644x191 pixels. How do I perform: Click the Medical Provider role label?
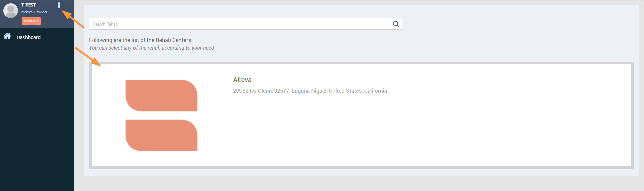(x=34, y=12)
